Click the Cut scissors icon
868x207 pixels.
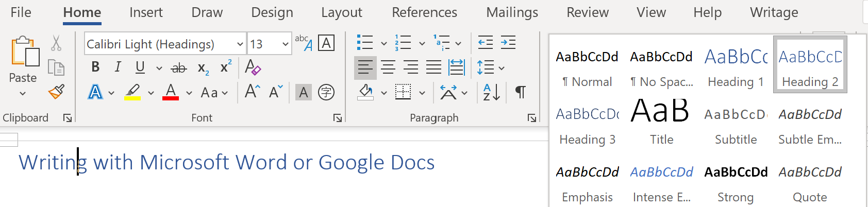[x=56, y=43]
